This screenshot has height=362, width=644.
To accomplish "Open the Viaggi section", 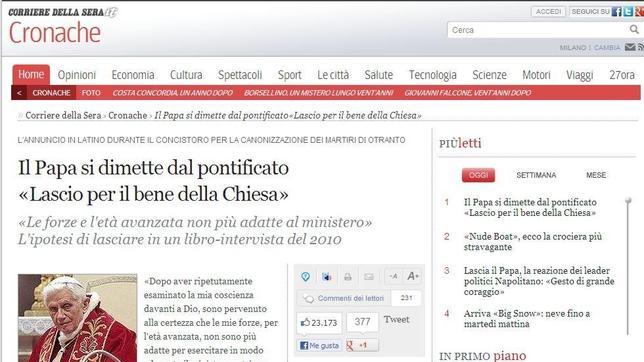I will (580, 75).
